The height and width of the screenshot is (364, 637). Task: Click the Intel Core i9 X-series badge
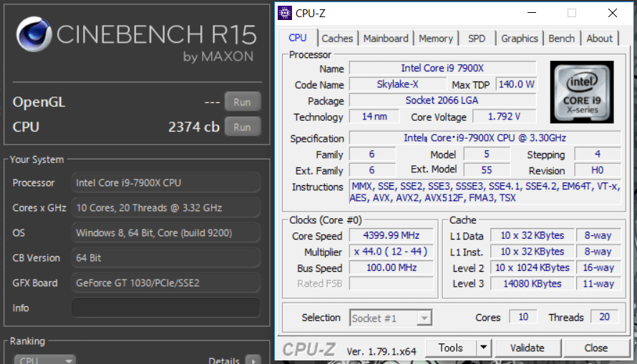tap(582, 92)
